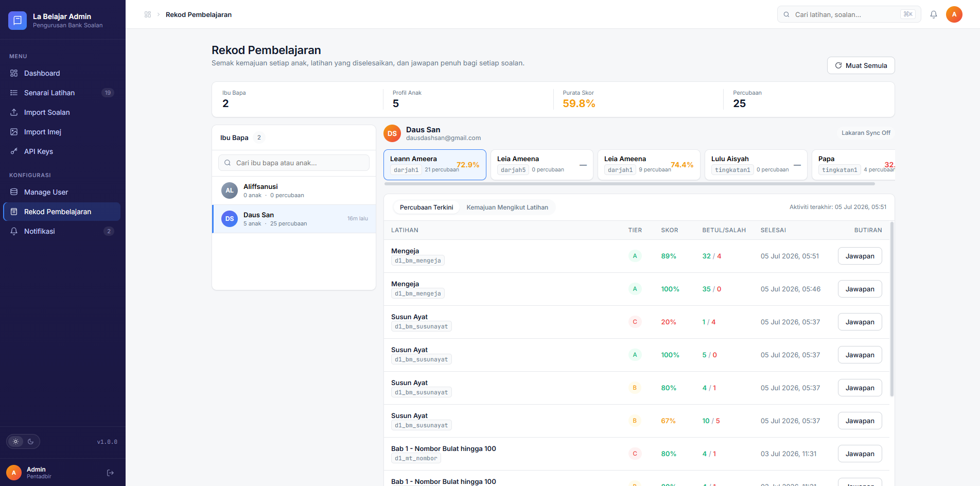
Task: Click the Import Soalan upload icon
Action: tap(14, 112)
